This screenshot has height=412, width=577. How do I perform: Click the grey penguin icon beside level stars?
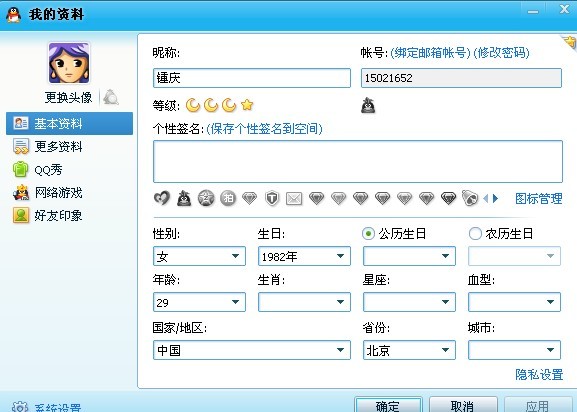(x=368, y=106)
